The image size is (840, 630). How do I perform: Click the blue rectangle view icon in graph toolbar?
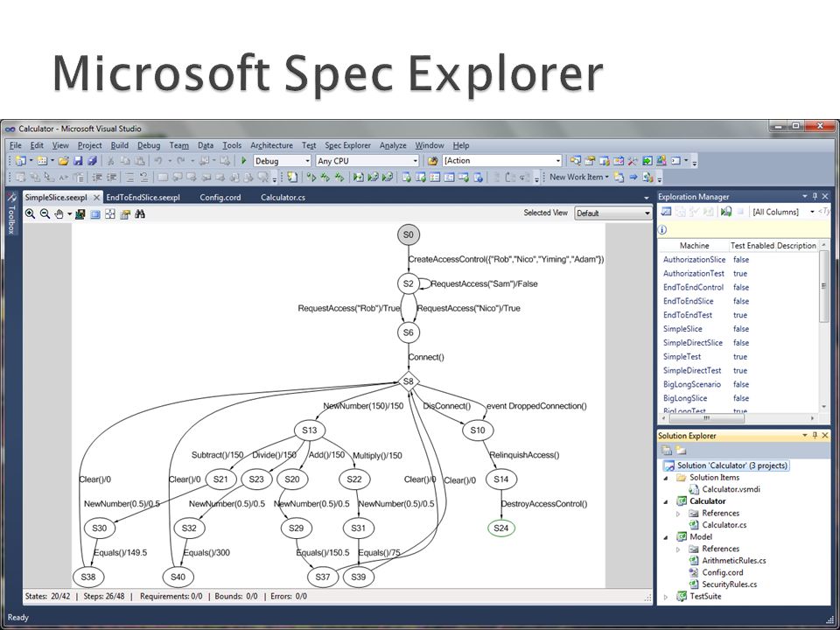tap(95, 214)
